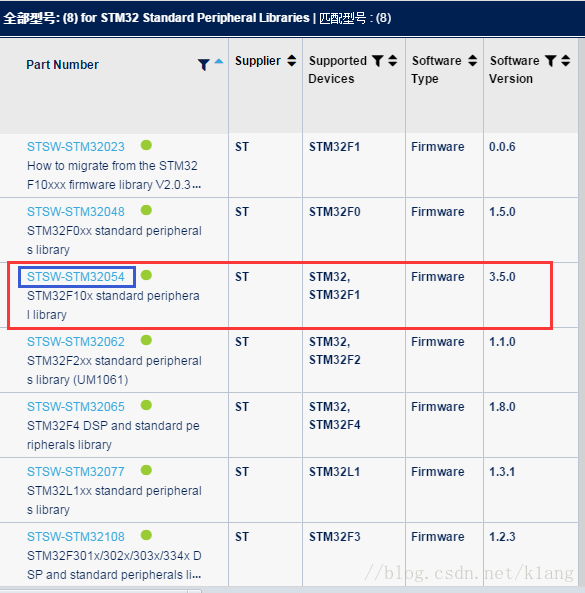Click green status dot beside STSW-STM32048
585x593 pixels.
(146, 210)
